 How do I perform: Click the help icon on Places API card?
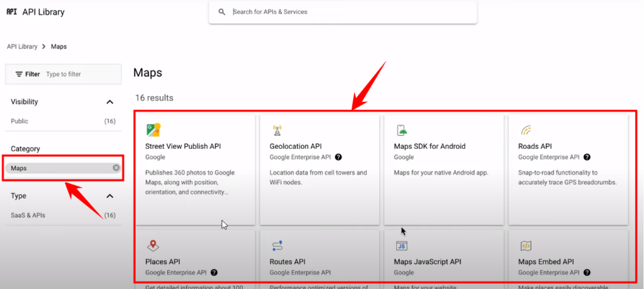(214, 272)
